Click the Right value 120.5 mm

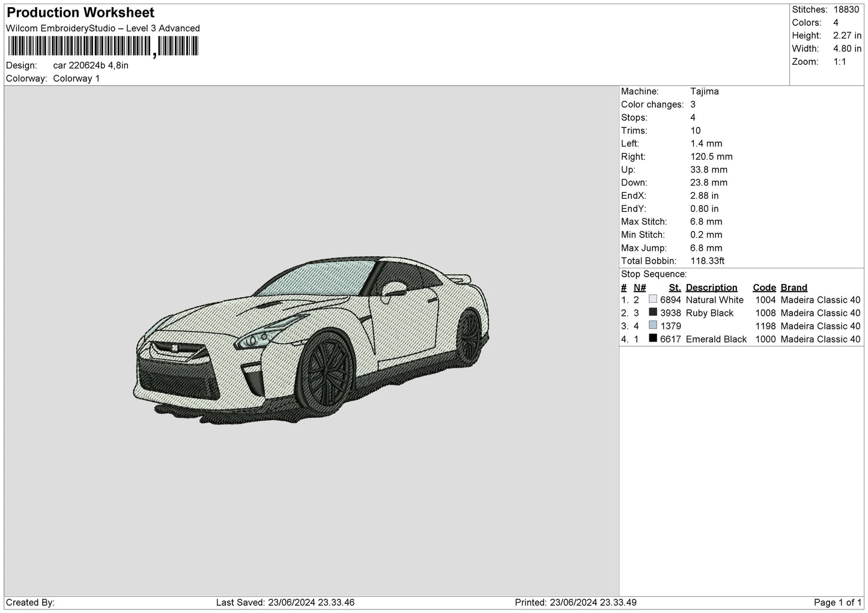click(711, 157)
